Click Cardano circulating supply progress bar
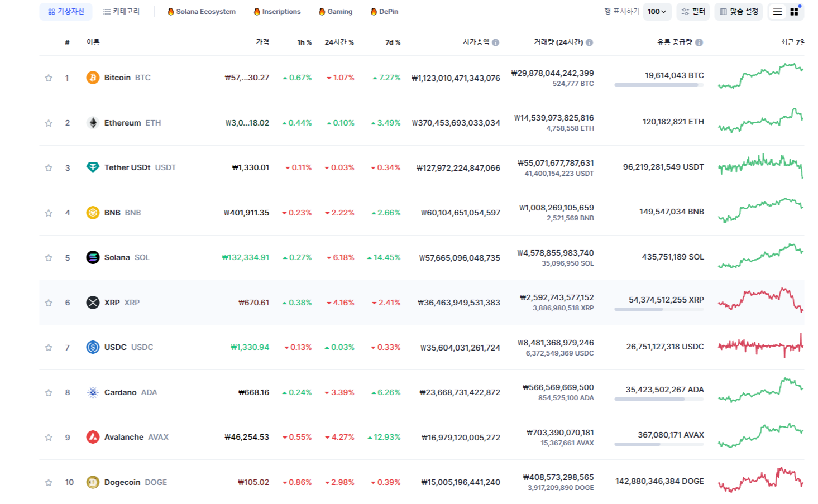Viewport: 818px width, 504px height. point(659,399)
